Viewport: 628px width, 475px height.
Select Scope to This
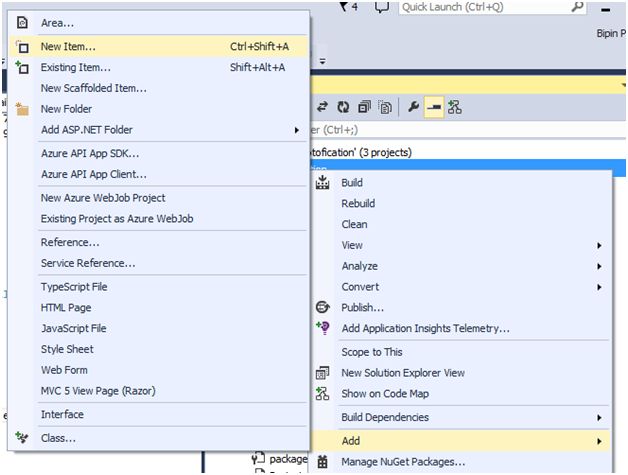[x=461, y=352]
